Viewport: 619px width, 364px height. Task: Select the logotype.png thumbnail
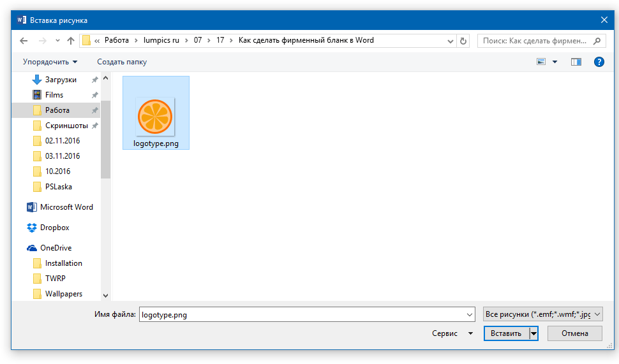click(156, 117)
